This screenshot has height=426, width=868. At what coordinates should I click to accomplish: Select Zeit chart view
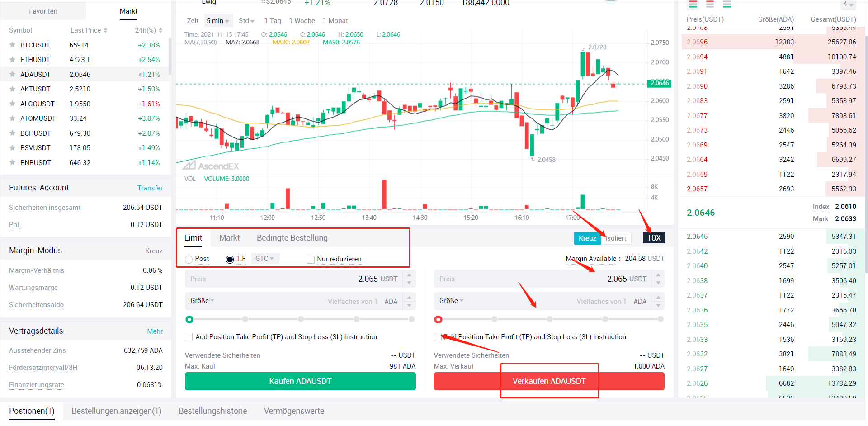(193, 21)
